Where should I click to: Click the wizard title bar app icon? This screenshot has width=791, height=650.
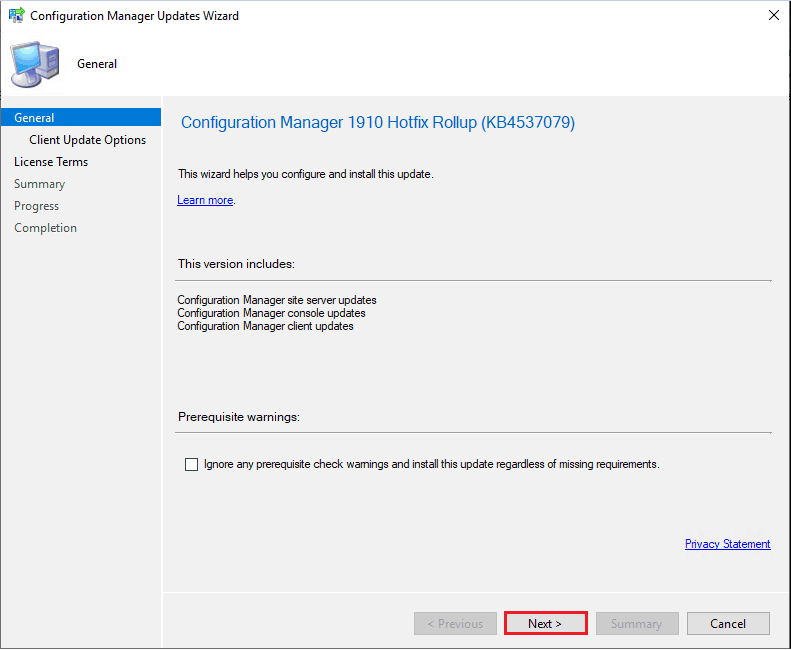pyautogui.click(x=17, y=15)
